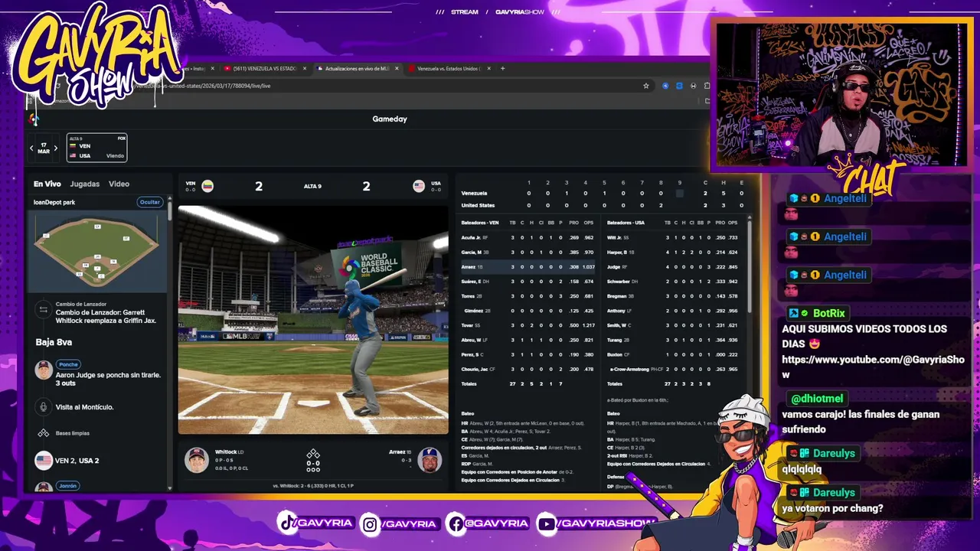Close the VENEZUELA VS ESTADOS YouTube tab

pyautogui.click(x=305, y=68)
